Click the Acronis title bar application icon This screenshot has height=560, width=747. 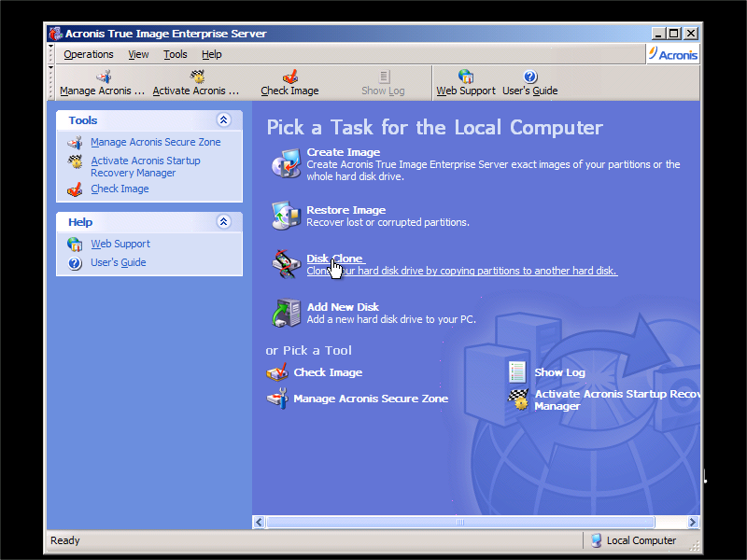(56, 34)
